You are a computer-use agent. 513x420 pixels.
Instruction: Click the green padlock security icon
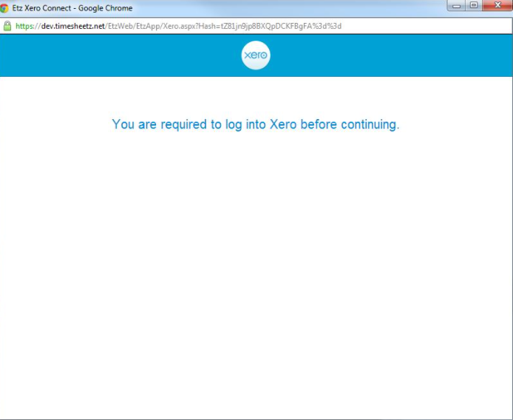pos(7,26)
